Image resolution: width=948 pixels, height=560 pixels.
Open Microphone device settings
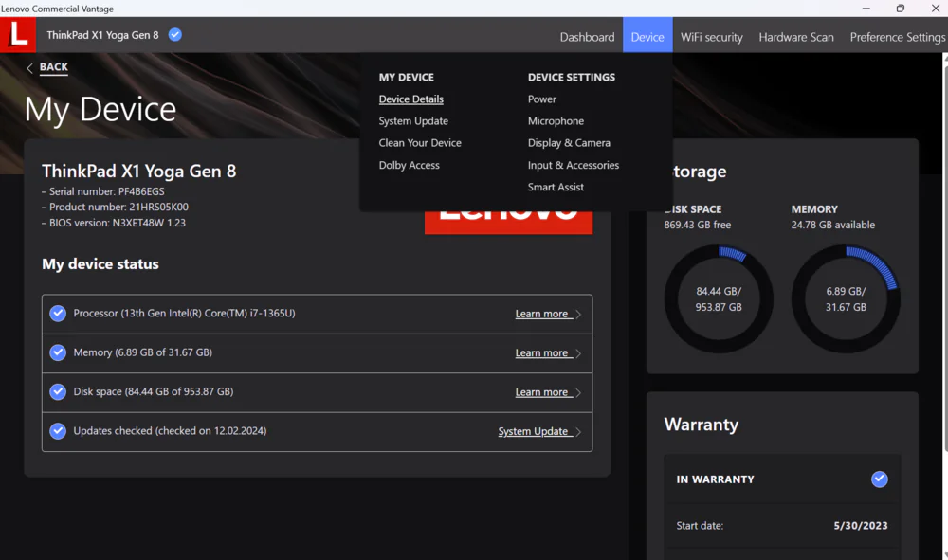[x=556, y=121]
